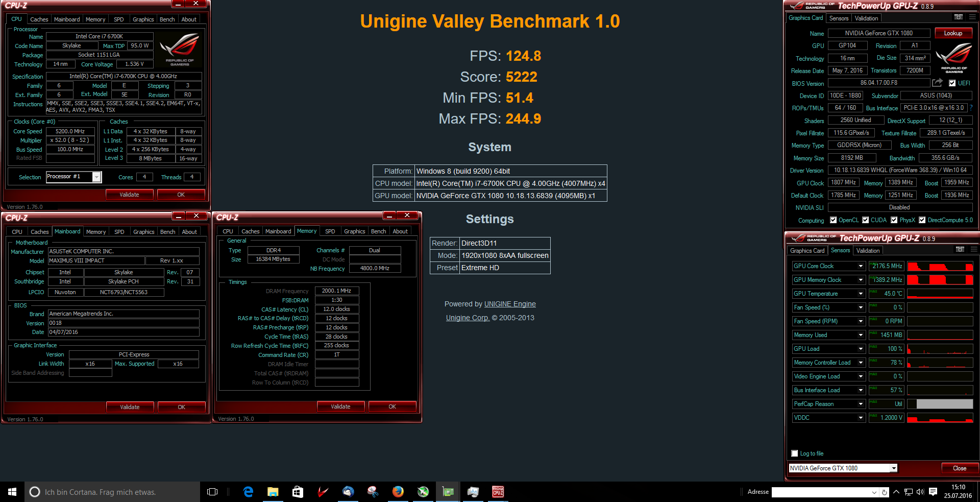980x502 pixels.
Task: Launch Microsoft Edge from the taskbar
Action: coord(248,492)
